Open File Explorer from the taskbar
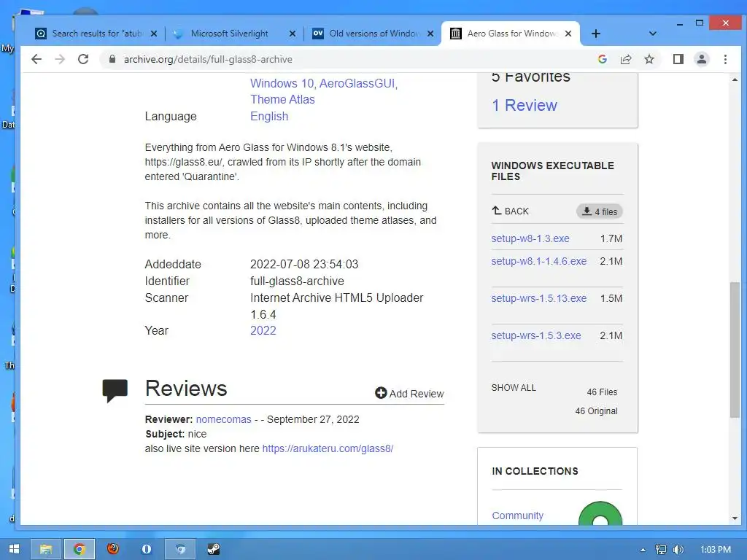 pyautogui.click(x=46, y=549)
